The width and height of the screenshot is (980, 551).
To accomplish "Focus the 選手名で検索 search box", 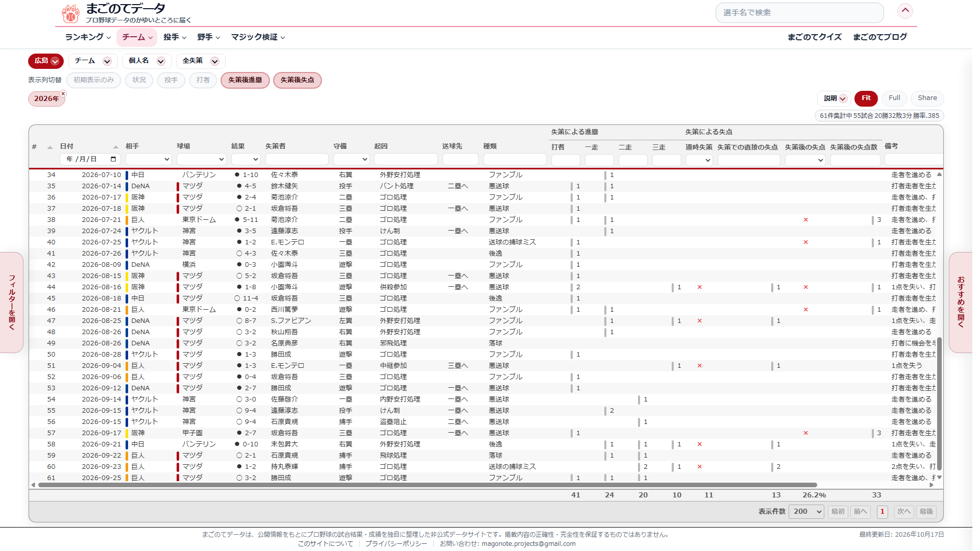I will coord(799,13).
